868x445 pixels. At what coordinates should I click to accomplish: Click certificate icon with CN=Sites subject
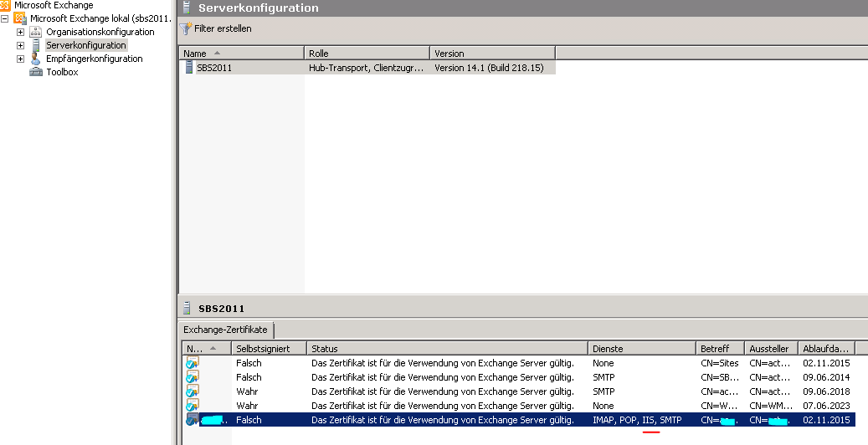tap(193, 363)
